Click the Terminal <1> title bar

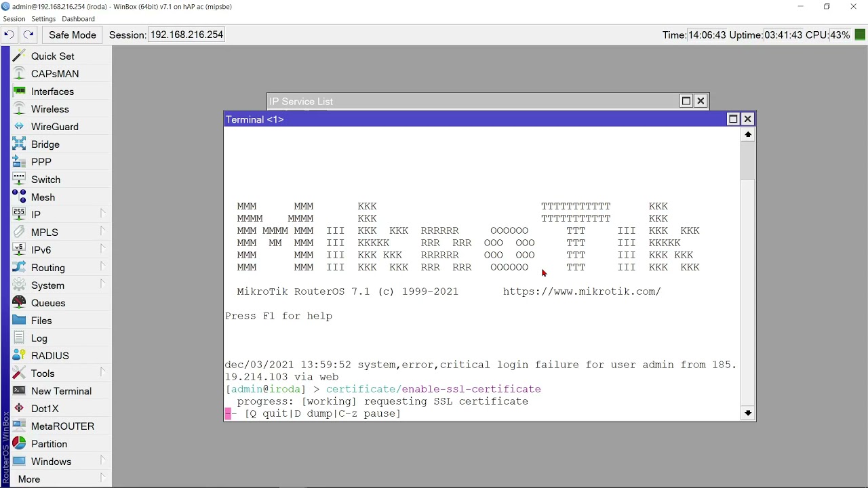[x=475, y=119]
